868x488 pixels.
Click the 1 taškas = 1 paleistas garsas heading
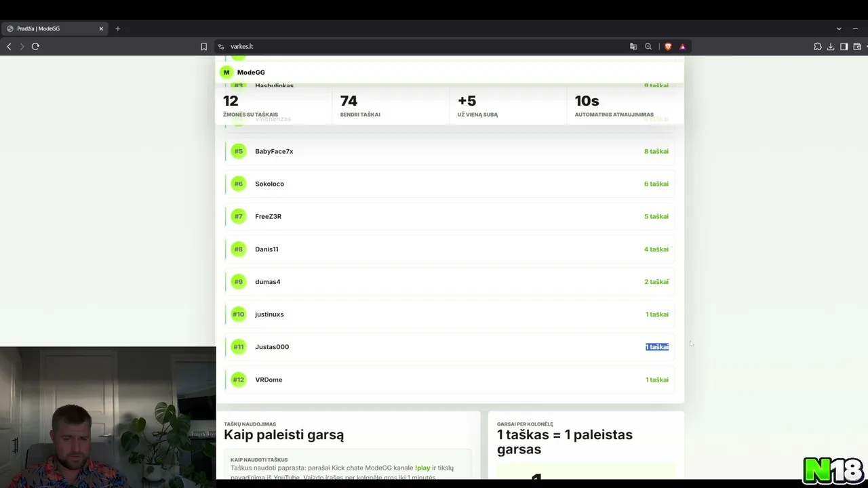point(565,442)
